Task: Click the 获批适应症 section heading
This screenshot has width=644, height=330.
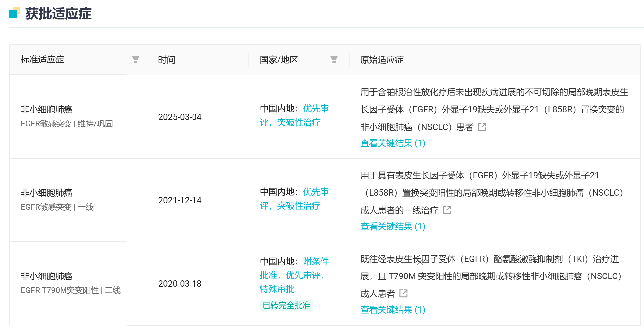Action: (x=59, y=14)
